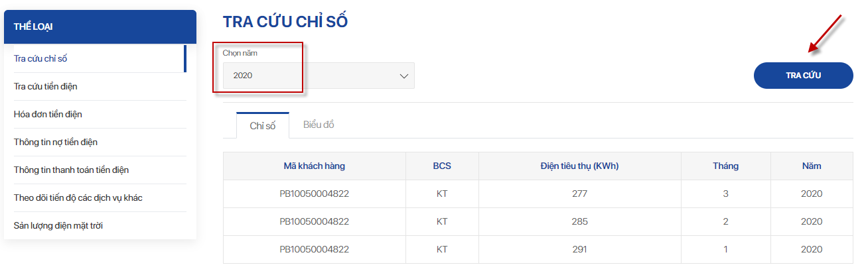Image resolution: width=868 pixels, height=279 pixels.
Task: Click the Mã khách hàng column header
Action: coord(315,166)
